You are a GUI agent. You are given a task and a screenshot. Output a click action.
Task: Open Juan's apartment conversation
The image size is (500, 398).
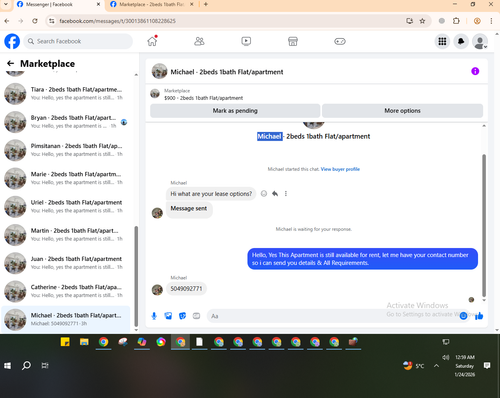pyautogui.click(x=66, y=263)
